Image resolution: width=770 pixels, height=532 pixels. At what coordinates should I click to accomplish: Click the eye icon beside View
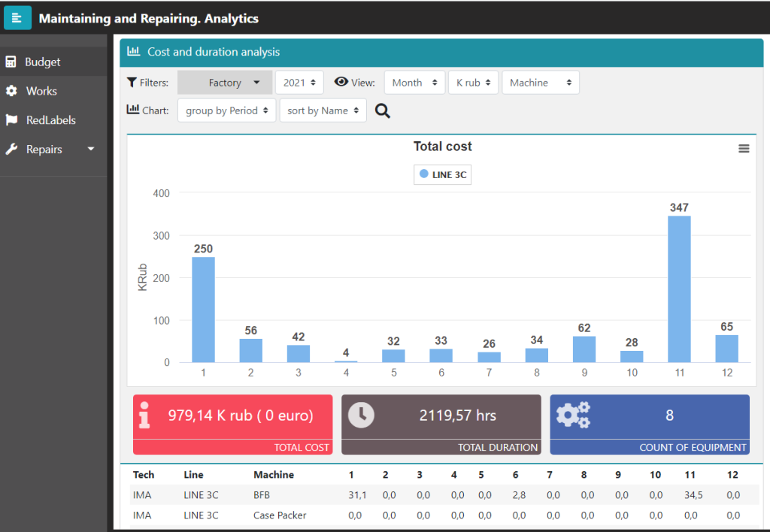pos(341,83)
